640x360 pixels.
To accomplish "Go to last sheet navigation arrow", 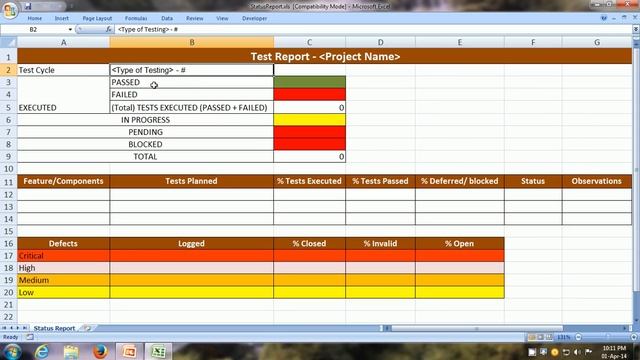I will click(24, 328).
